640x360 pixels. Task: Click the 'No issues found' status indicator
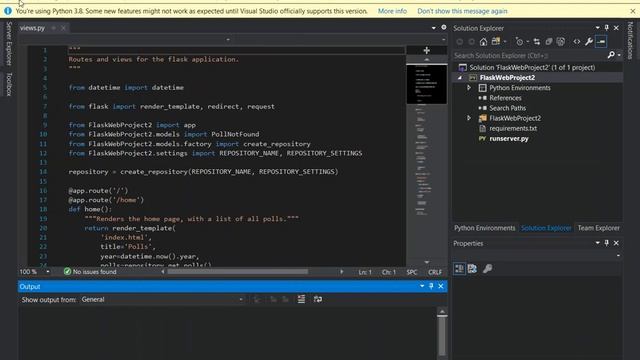tap(90, 272)
